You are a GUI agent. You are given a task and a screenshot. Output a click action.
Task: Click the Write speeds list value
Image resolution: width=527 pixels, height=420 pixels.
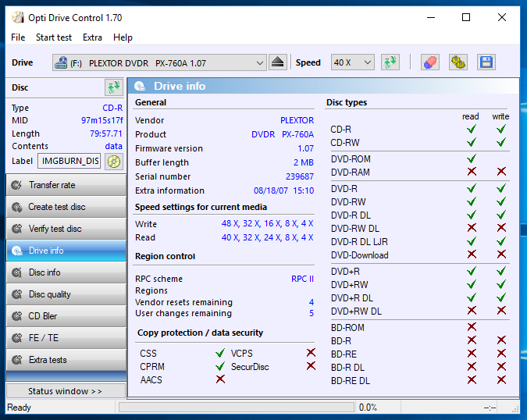[267, 224]
